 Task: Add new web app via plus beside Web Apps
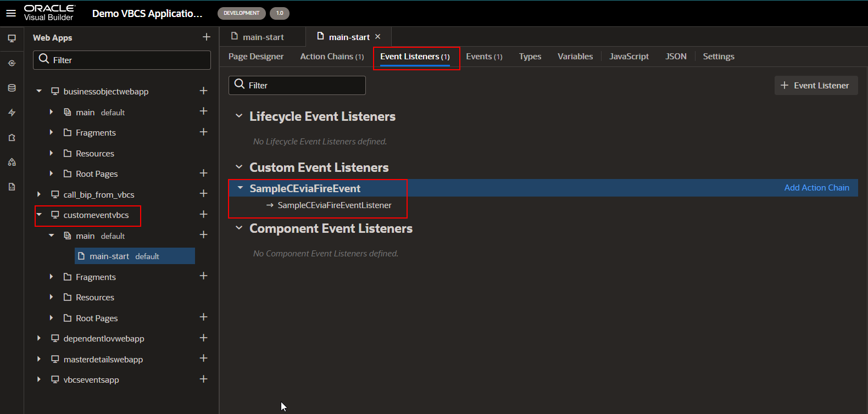pyautogui.click(x=207, y=37)
